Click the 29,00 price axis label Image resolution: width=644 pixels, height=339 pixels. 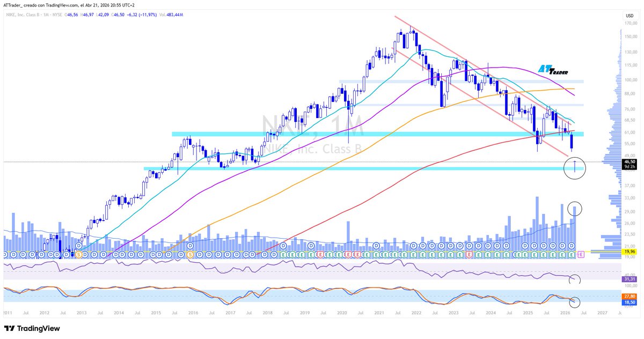click(x=629, y=211)
